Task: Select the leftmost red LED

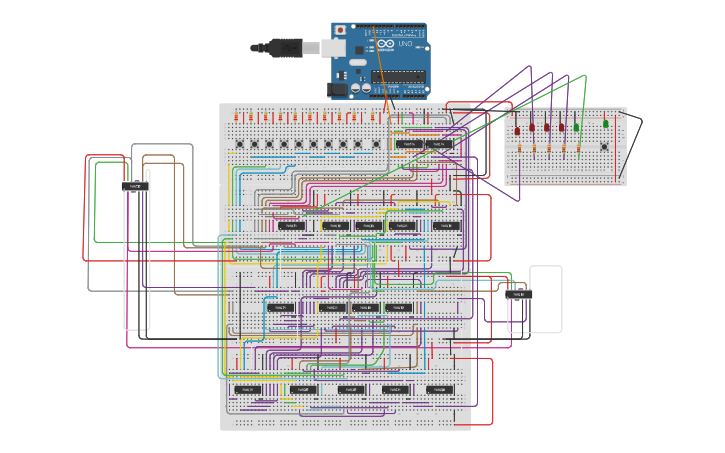Action: [x=517, y=130]
